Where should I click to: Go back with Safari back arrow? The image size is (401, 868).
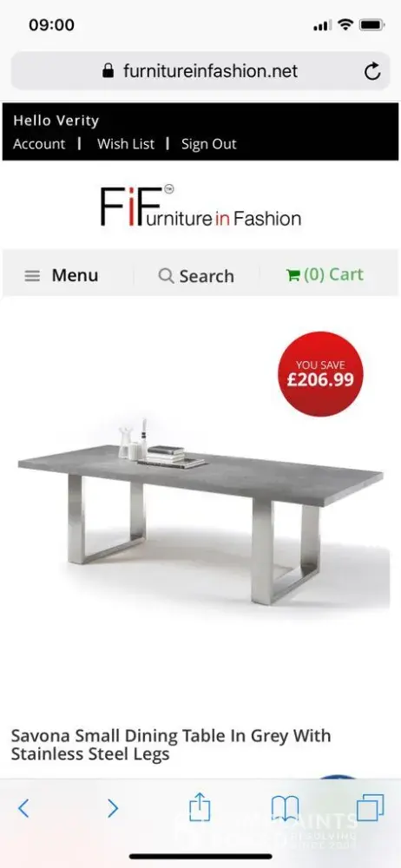23,808
